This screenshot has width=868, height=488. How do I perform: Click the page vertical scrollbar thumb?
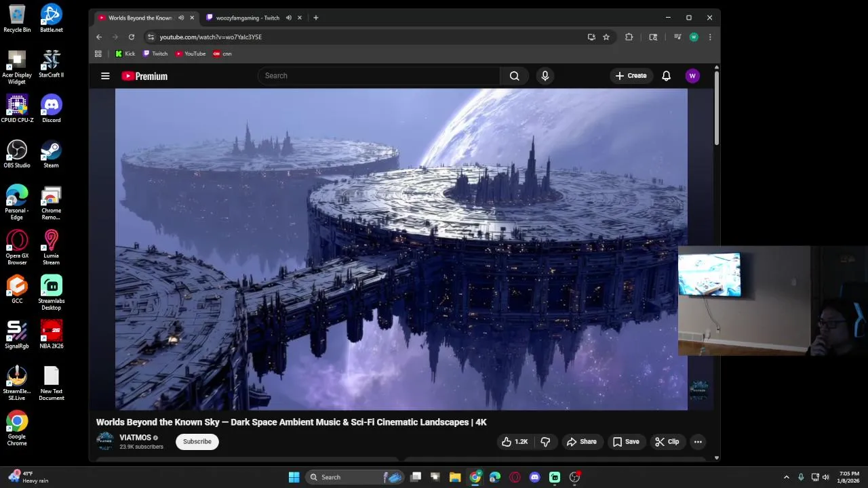[717, 107]
